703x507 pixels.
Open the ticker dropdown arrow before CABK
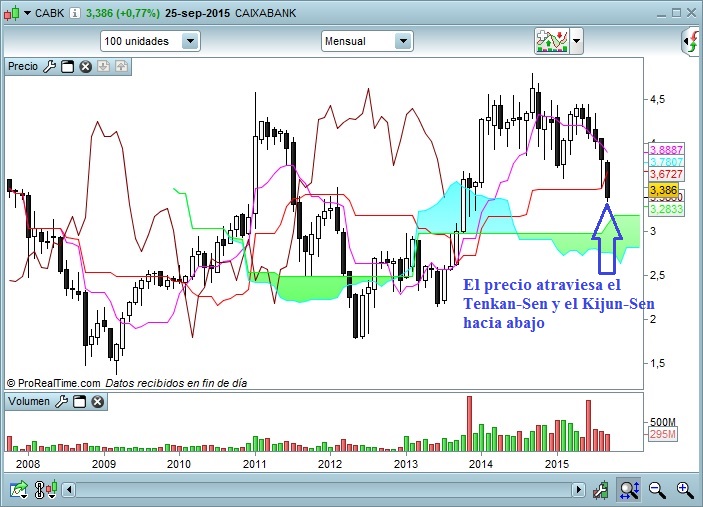(27, 13)
